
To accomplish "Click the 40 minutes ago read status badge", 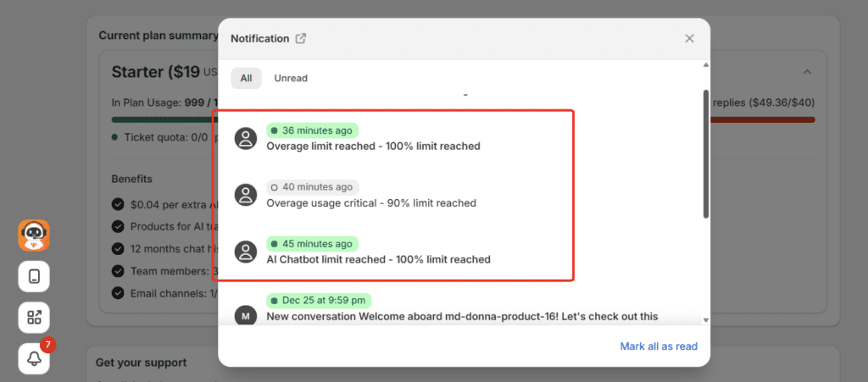I will 312,187.
